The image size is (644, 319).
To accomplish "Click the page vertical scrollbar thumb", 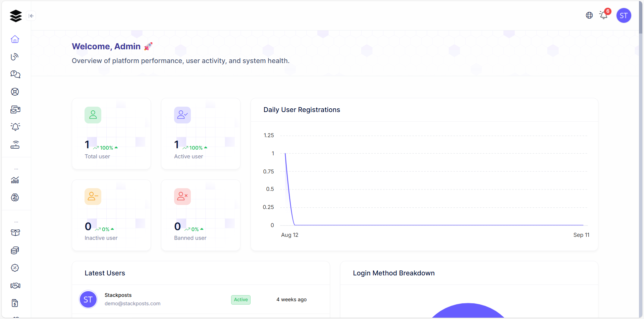I will pos(641,17).
